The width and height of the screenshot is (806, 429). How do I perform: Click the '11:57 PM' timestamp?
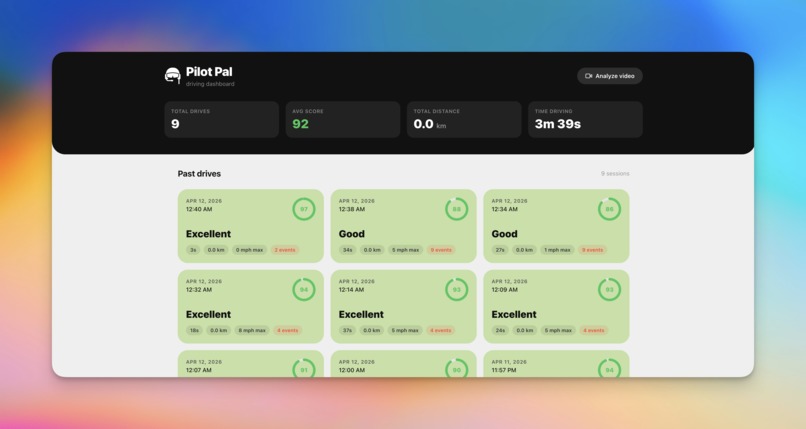pos(504,370)
